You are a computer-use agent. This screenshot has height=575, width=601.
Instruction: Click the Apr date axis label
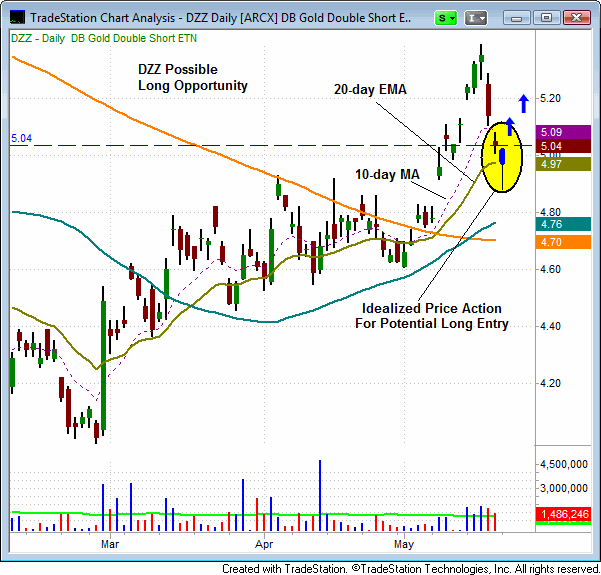tap(264, 544)
